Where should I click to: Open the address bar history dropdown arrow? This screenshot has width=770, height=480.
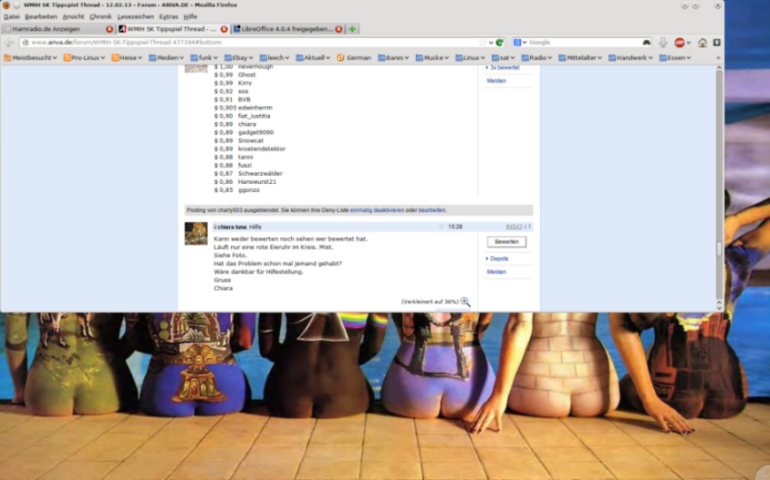tap(491, 43)
